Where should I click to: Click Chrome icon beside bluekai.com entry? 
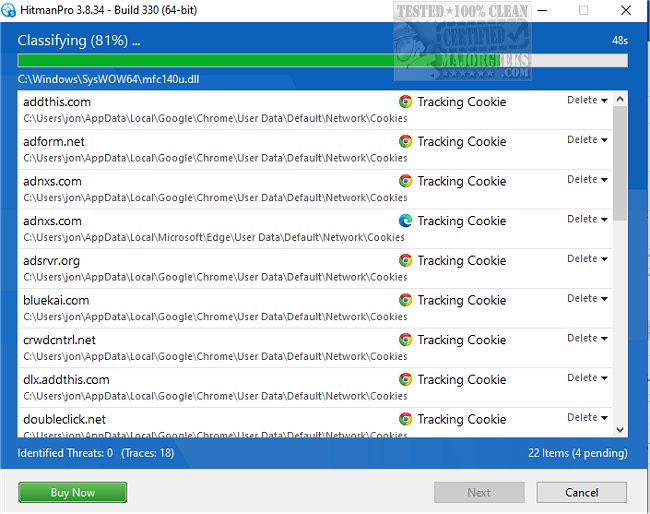(x=405, y=300)
